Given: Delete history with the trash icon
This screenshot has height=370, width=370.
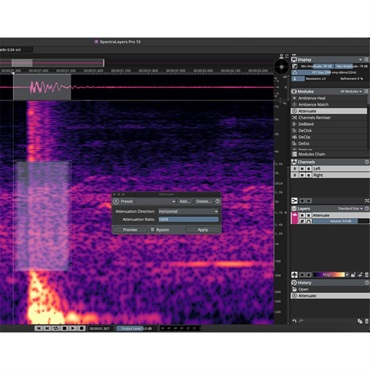Looking at the screenshot, I should 366,321.
